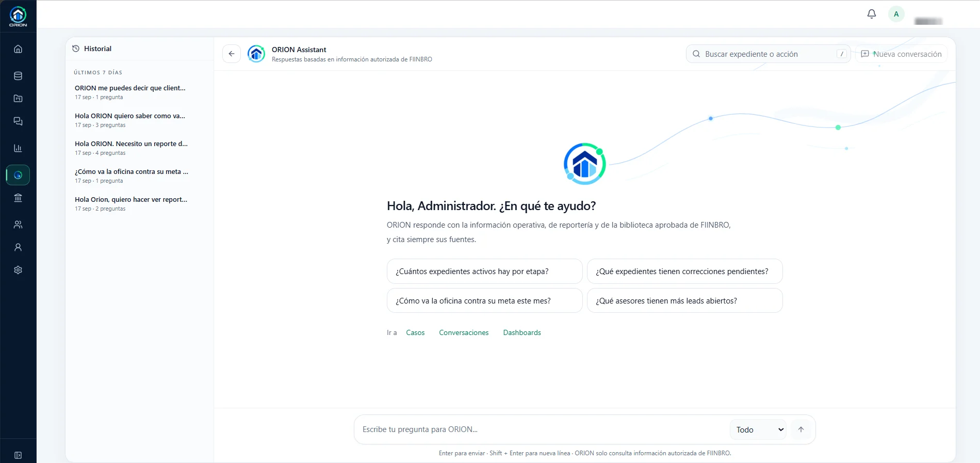
Task: Ask ¿Qué expedientes tienen correcciones pendientes?
Action: point(685,271)
